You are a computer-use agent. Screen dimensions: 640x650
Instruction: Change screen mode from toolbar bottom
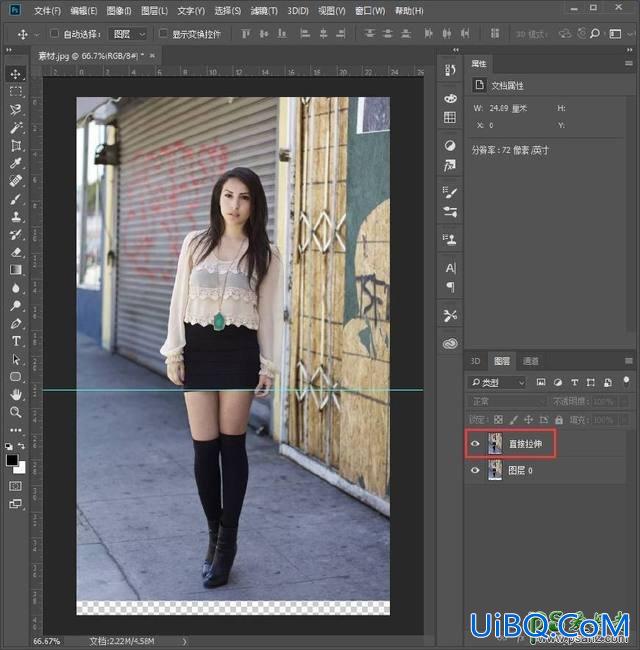tap(16, 504)
